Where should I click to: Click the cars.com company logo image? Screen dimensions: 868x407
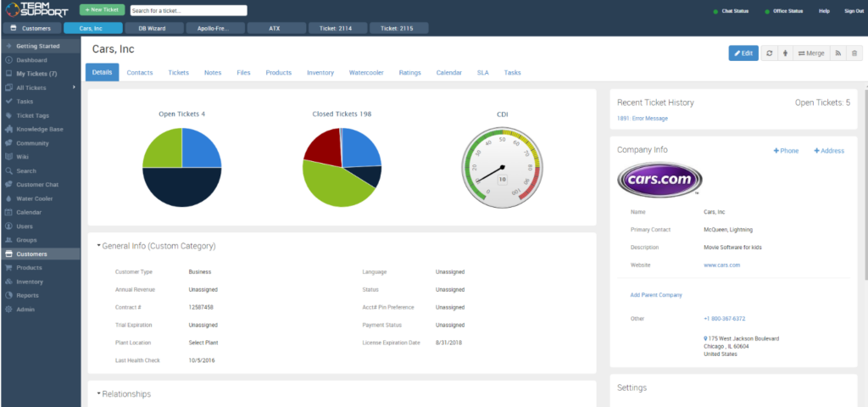[659, 180]
